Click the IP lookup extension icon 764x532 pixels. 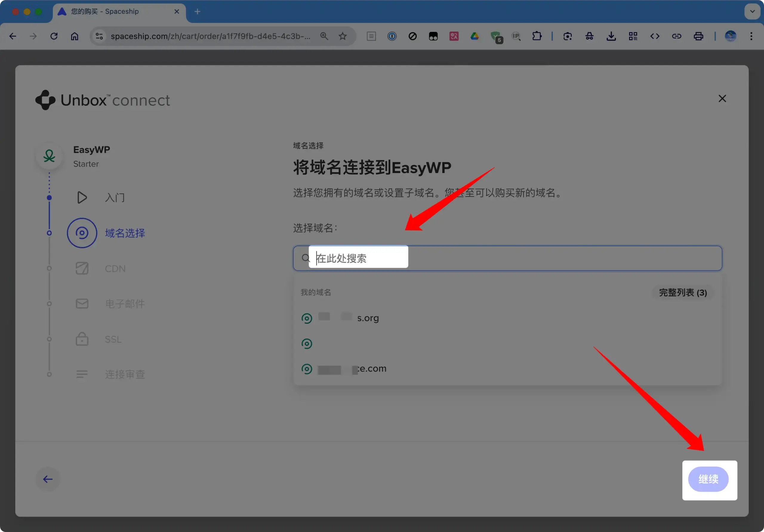[516, 36]
